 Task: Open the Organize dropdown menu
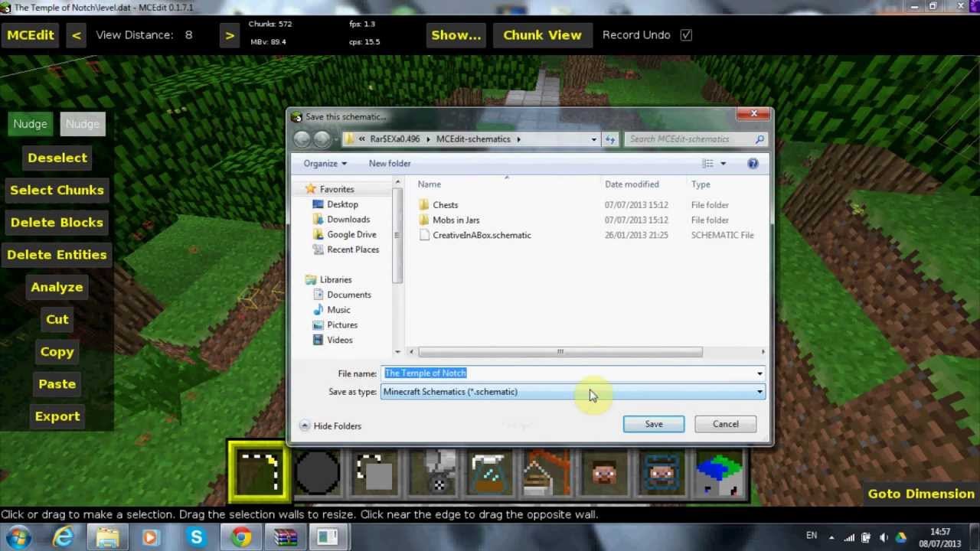point(325,163)
